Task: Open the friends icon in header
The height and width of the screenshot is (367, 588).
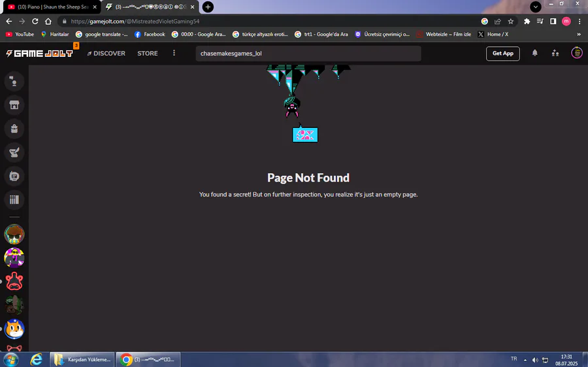Action: (555, 54)
